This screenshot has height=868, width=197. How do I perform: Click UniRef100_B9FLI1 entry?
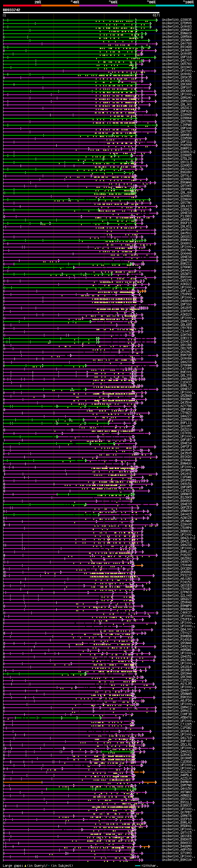pyautogui.click(x=177, y=423)
